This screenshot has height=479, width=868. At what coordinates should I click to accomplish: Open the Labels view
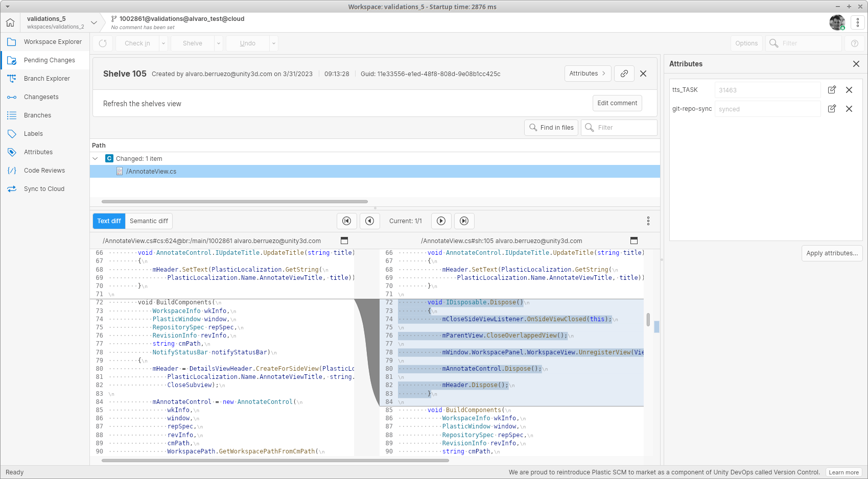[33, 133]
